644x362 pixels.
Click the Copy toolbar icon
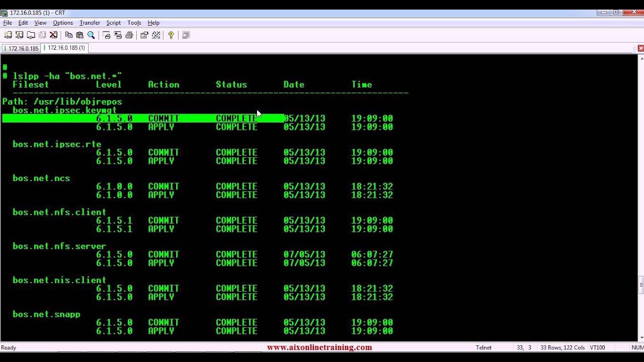point(69,35)
